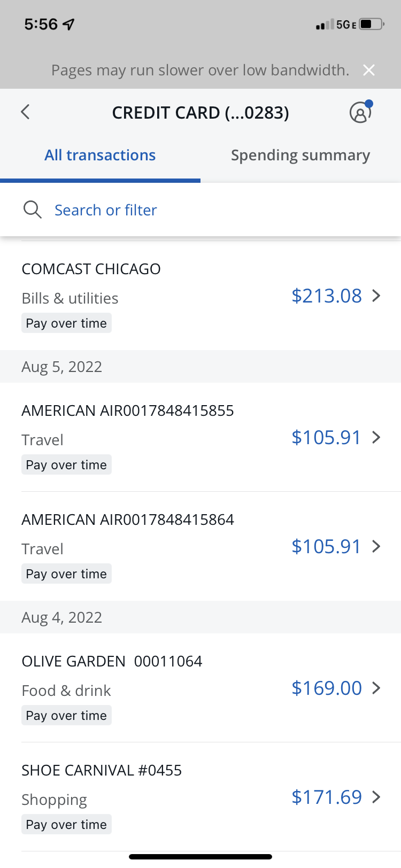This screenshot has width=401, height=868.
Task: Dismiss the low bandwidth banner
Action: [369, 70]
